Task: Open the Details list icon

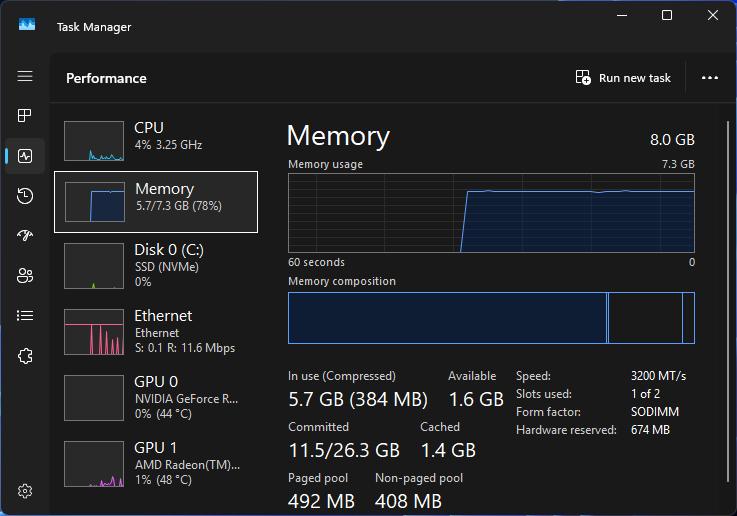Action: [x=25, y=315]
